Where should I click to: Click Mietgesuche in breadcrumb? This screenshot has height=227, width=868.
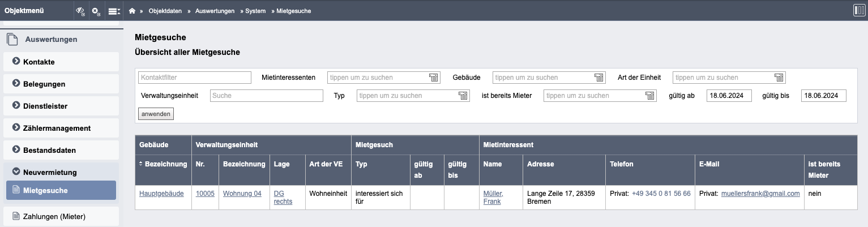[293, 11]
